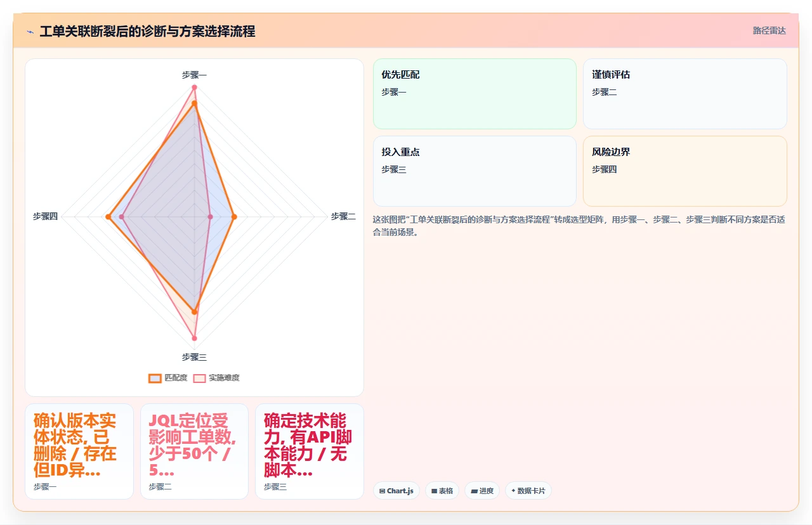Viewport: 812px width, 525px height.
Task: Click 步骤三 subtitle in 投入重点 card
Action: tap(394, 169)
